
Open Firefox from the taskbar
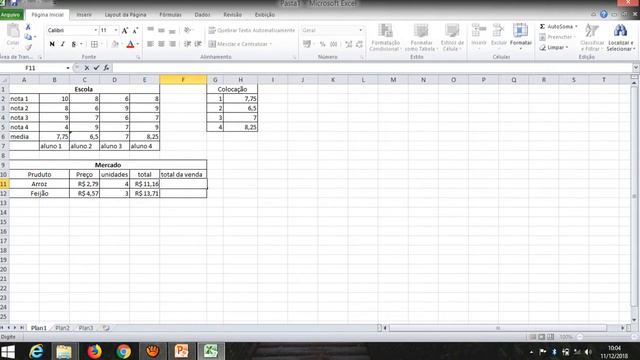point(95,351)
